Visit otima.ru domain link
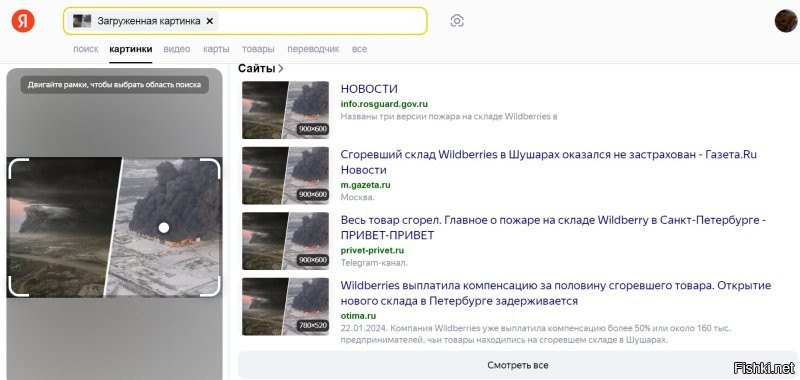This screenshot has height=380, width=800. [x=358, y=316]
